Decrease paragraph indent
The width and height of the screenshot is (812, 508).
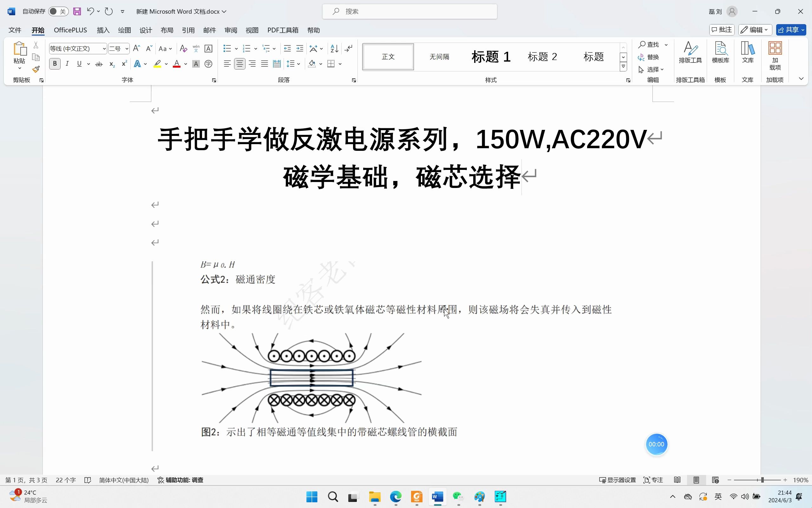(x=287, y=48)
